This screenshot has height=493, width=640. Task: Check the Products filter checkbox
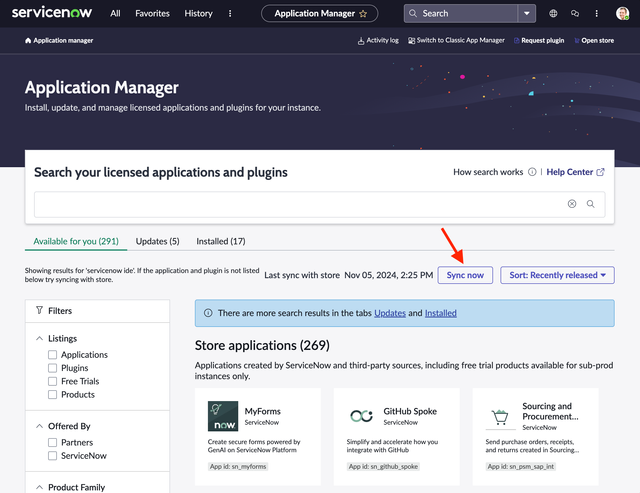coord(52,395)
